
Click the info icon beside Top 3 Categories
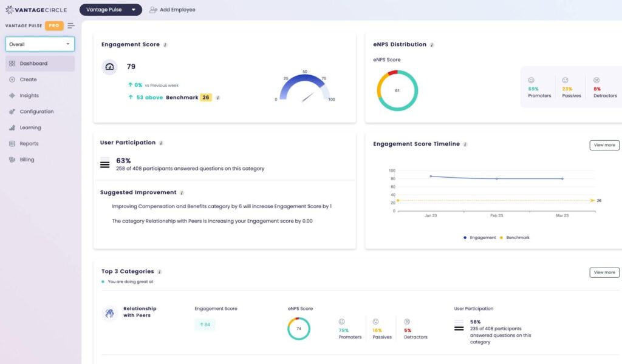point(160,272)
